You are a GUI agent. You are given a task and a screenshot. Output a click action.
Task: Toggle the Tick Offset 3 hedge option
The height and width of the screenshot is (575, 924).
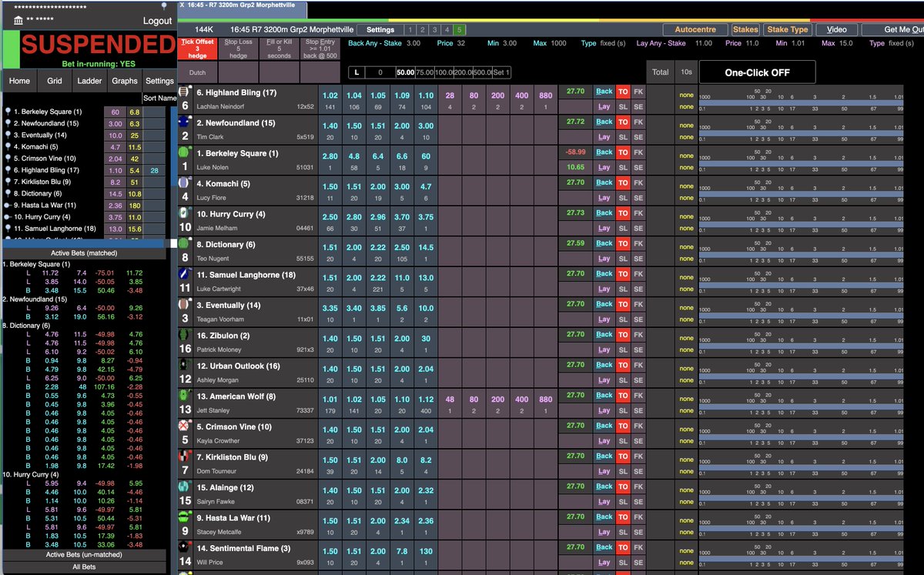[x=198, y=49]
